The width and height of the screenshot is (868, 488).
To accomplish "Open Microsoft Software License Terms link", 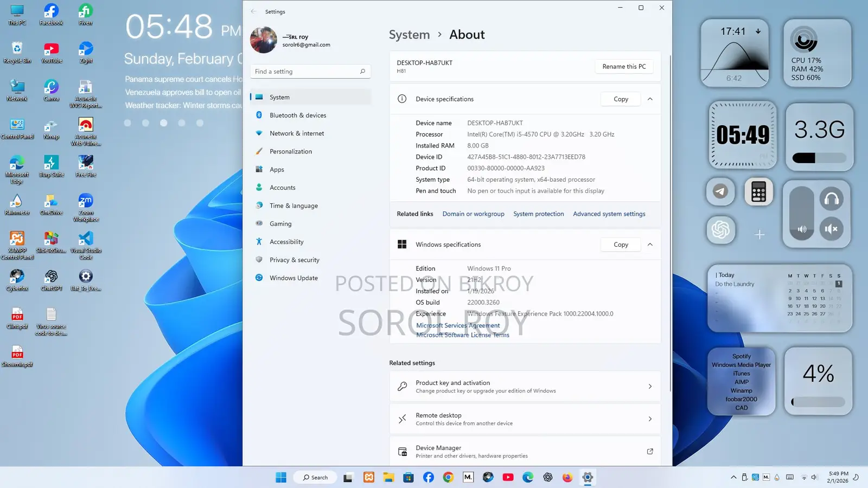I will tap(463, 335).
